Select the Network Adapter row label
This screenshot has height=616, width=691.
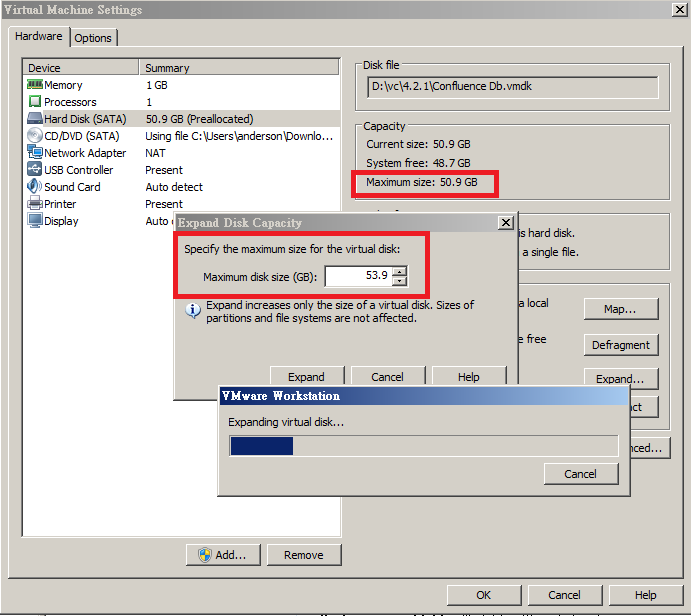85,153
